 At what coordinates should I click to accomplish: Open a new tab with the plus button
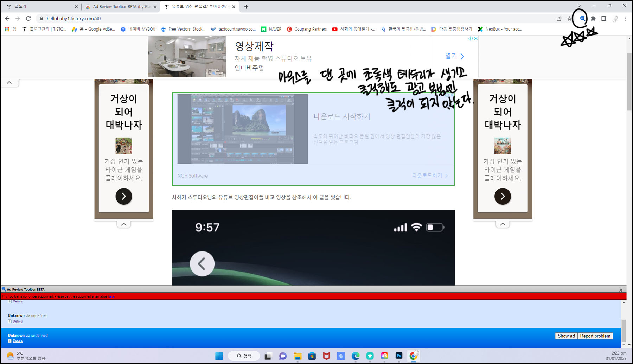pyautogui.click(x=246, y=7)
